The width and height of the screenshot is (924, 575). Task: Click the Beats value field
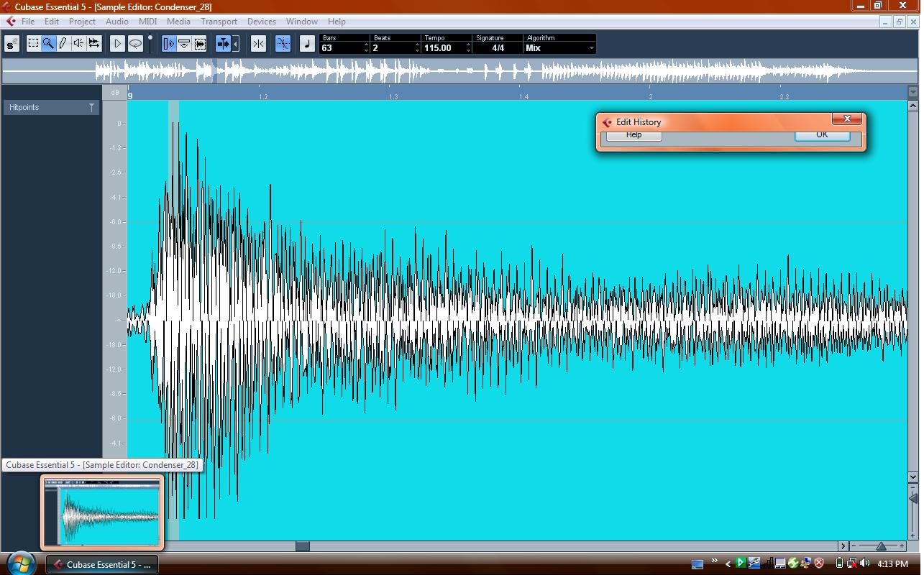point(392,48)
